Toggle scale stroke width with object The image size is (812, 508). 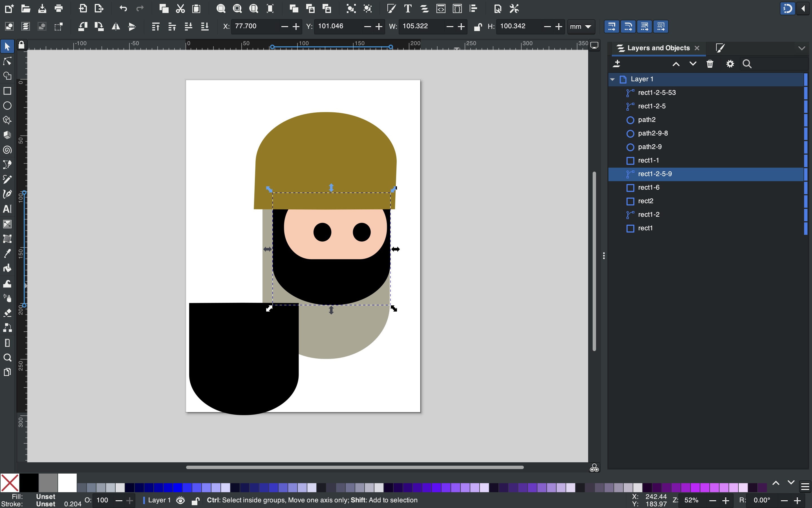point(611,27)
